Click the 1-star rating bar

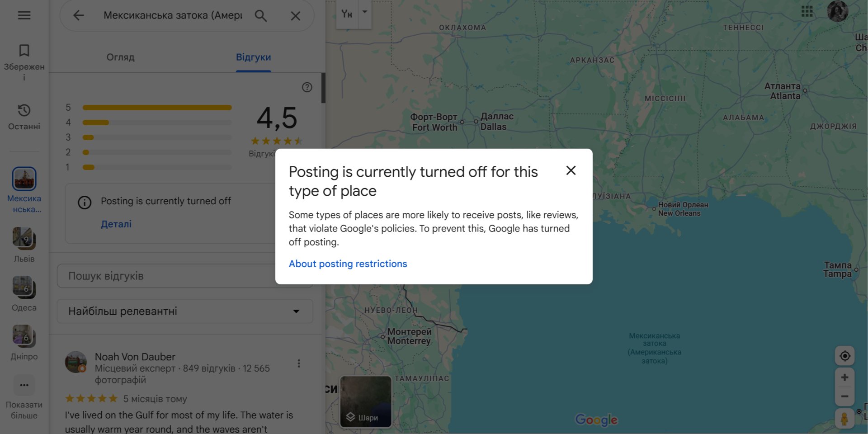157,167
